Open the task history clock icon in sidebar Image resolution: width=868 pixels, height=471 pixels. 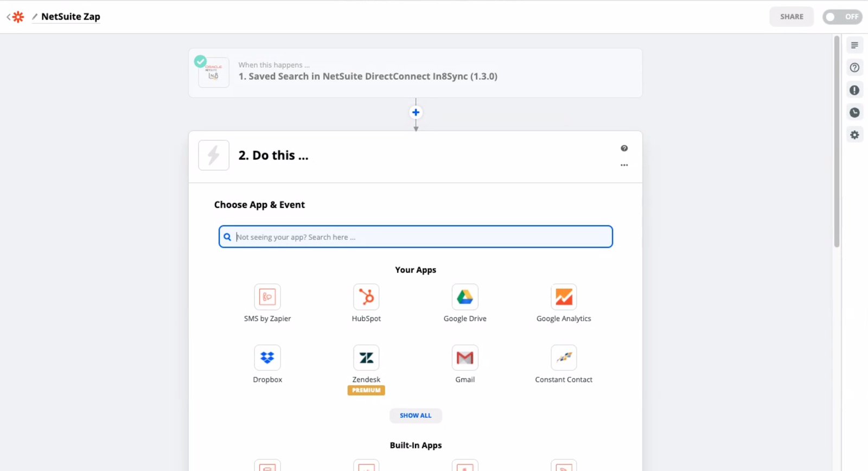click(x=854, y=112)
